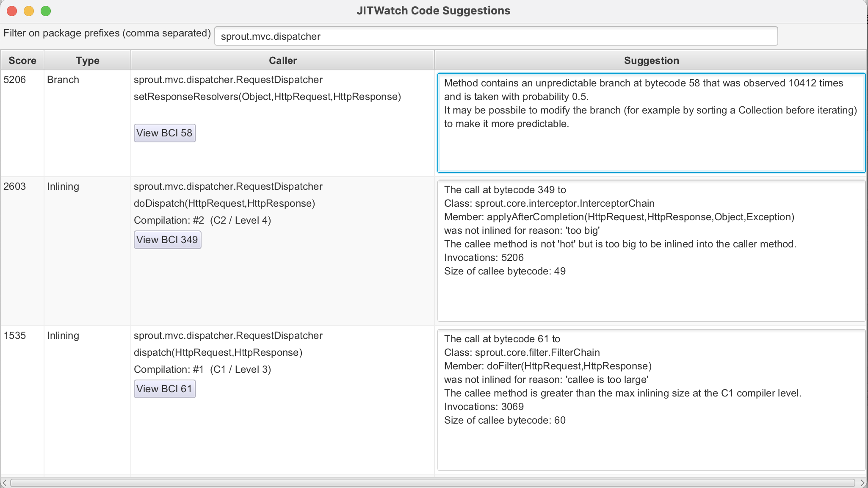Click the View BCI 58 button
Screen dimensions: 868x488
point(165,133)
